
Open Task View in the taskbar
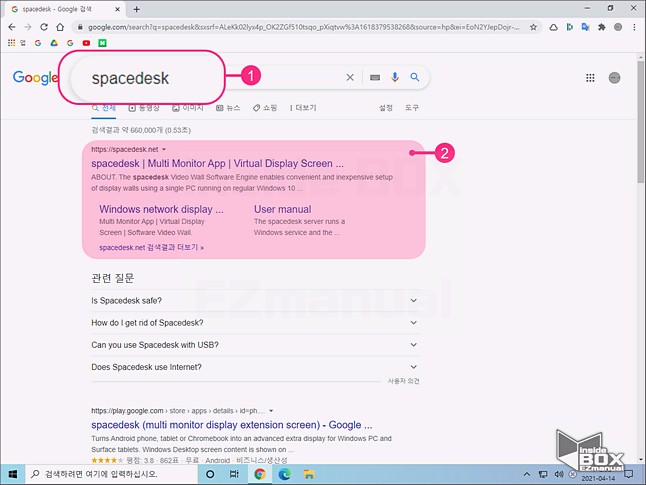(234, 474)
